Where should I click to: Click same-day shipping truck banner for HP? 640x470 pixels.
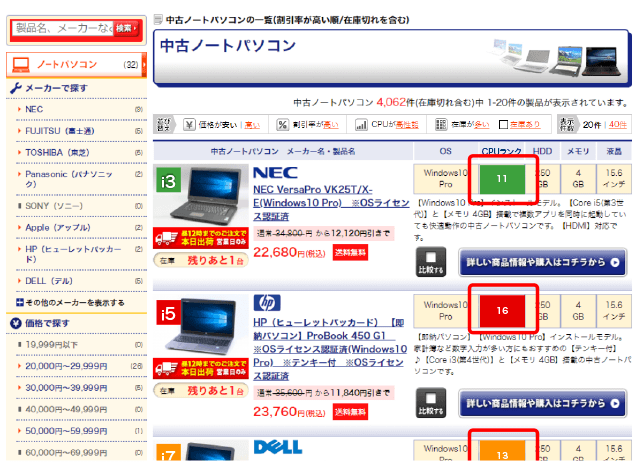[201, 368]
